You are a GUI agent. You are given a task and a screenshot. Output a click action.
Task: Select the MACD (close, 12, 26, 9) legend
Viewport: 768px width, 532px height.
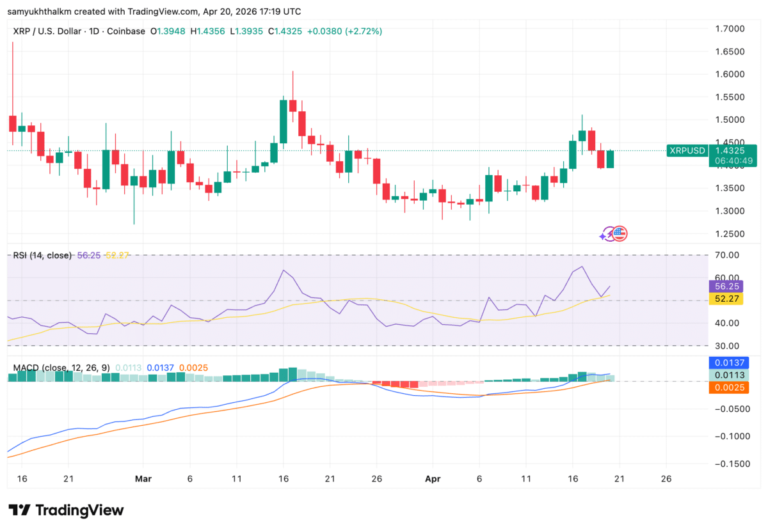coord(61,368)
